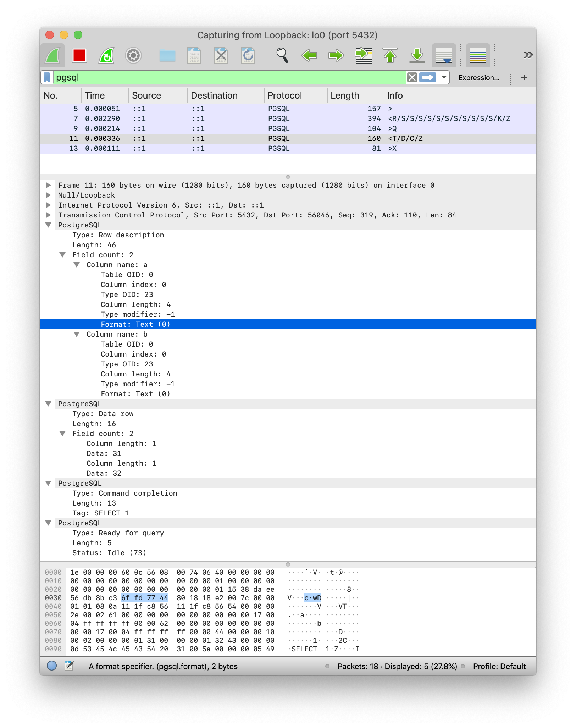Go to previous packet with left arrow
576x728 pixels.
click(309, 55)
